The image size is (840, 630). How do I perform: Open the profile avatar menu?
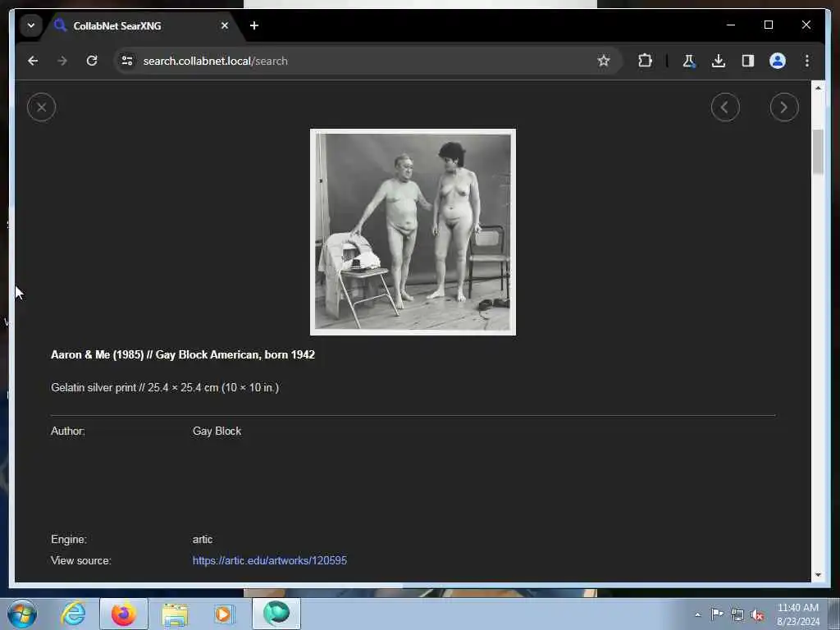[778, 61]
